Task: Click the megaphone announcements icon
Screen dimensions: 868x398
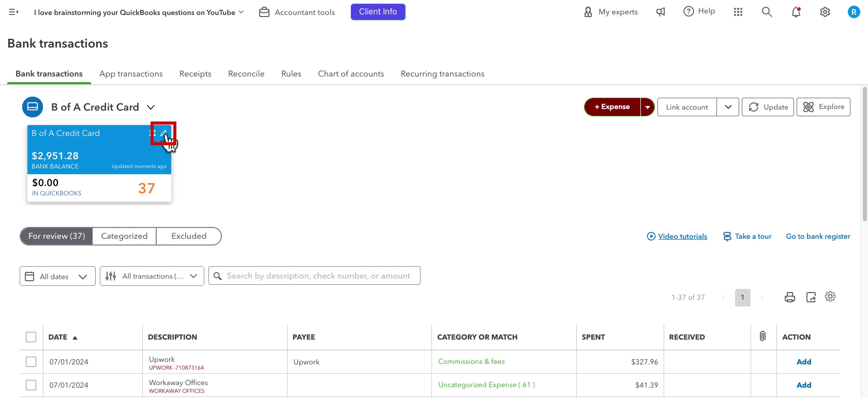Action: (661, 12)
